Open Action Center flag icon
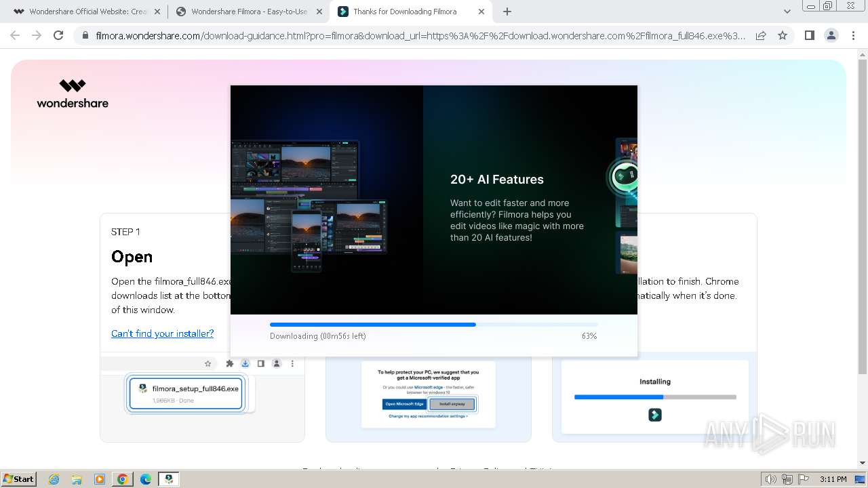Screen dimensions: 868x488 coord(804,479)
